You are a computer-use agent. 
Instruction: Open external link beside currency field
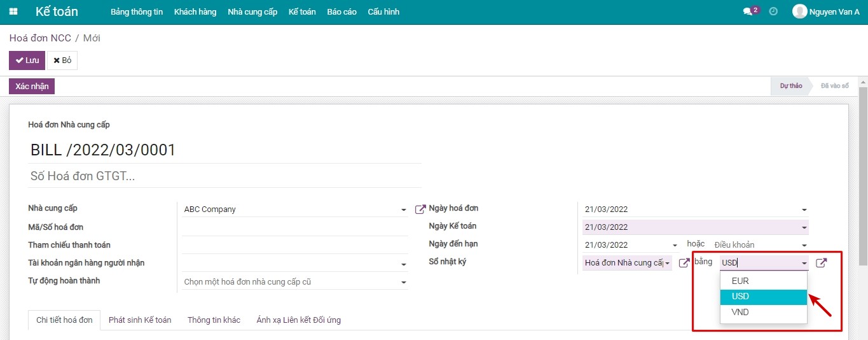pyautogui.click(x=822, y=263)
